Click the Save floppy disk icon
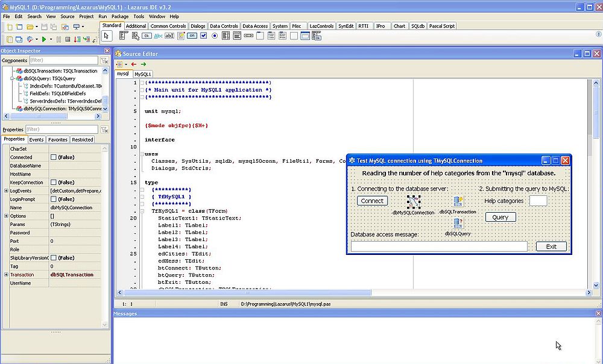 (x=44, y=27)
